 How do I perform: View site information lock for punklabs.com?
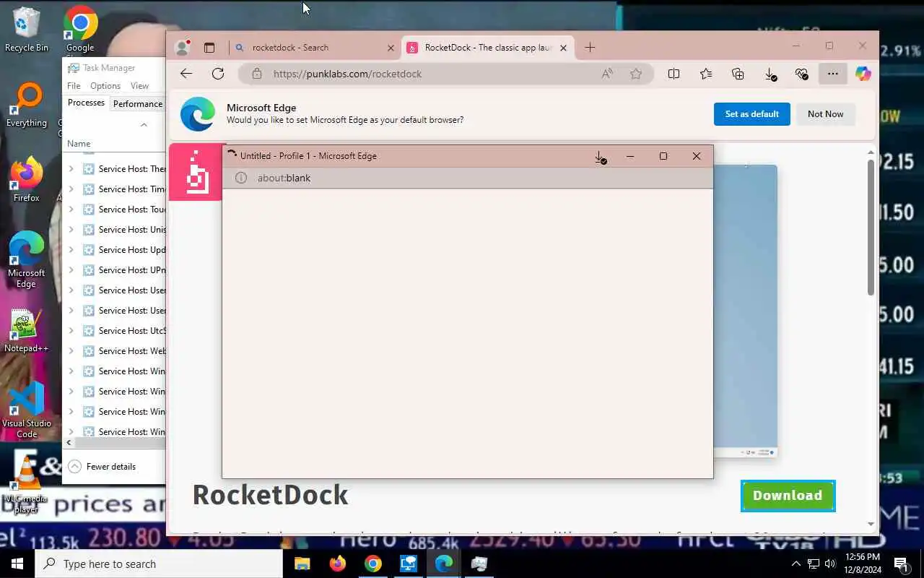[256, 74]
